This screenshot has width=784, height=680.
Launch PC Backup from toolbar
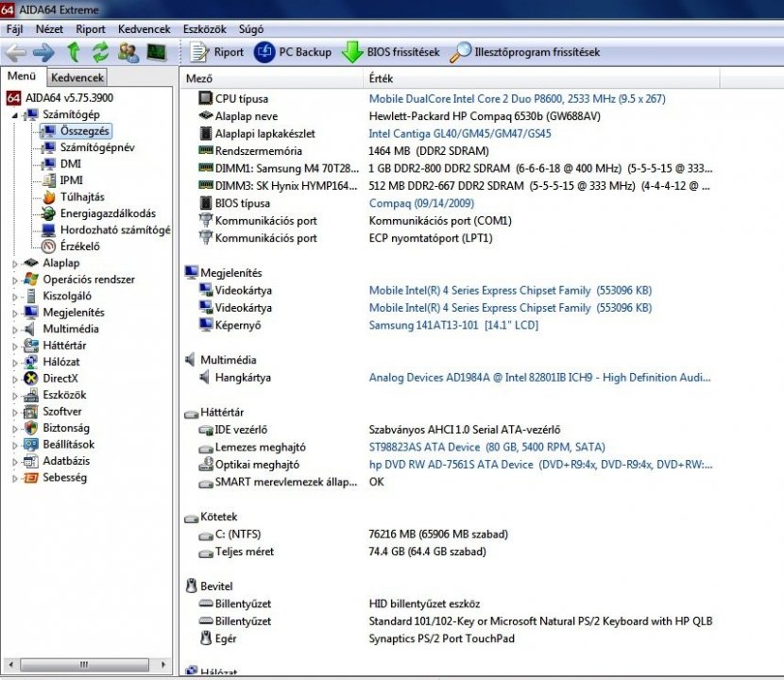(x=293, y=52)
